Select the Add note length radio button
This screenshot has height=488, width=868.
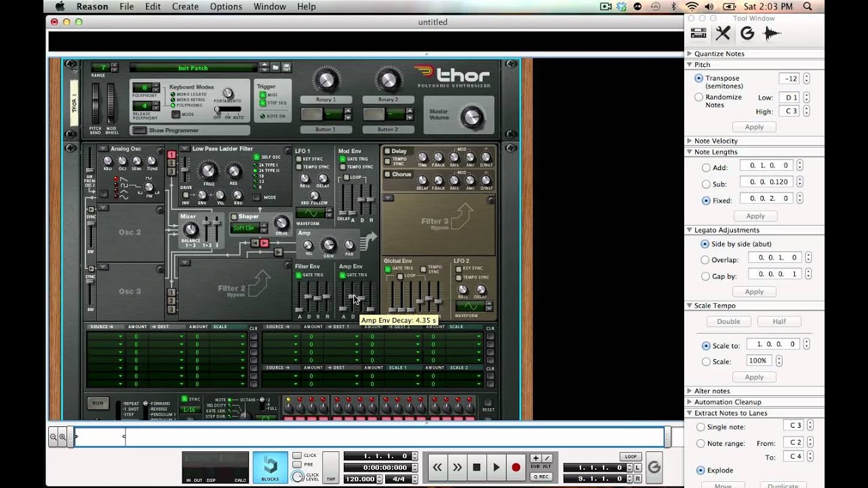coord(706,167)
